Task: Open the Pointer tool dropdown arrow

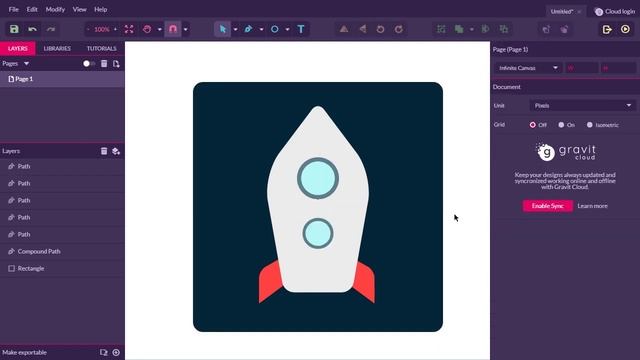Action: point(236,29)
